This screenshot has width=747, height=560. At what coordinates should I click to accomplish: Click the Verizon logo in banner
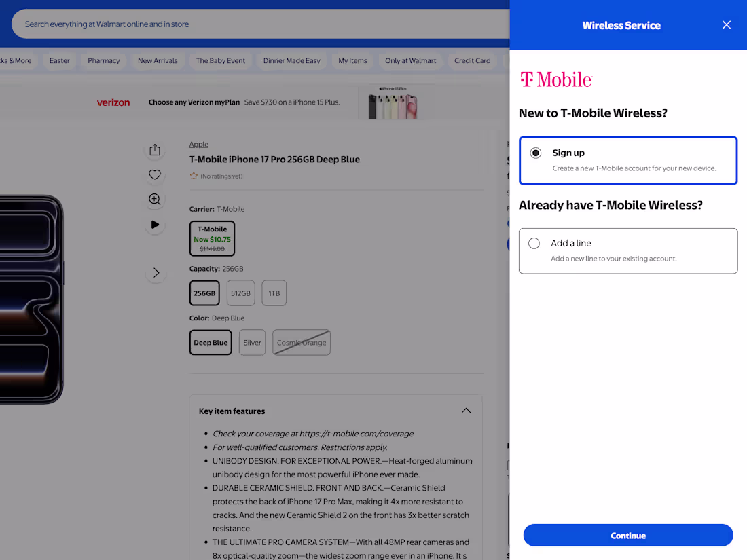[113, 102]
